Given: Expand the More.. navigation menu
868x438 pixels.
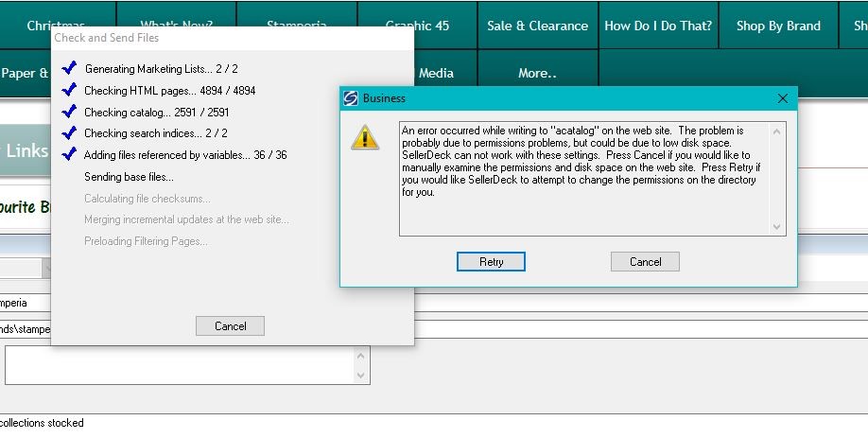Looking at the screenshot, I should click(x=537, y=73).
